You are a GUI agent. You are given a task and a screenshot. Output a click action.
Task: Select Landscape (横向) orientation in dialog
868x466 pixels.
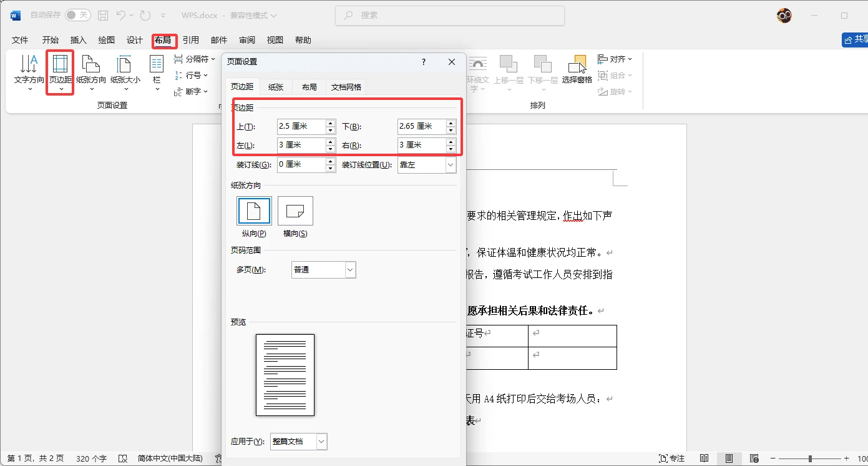click(x=295, y=211)
